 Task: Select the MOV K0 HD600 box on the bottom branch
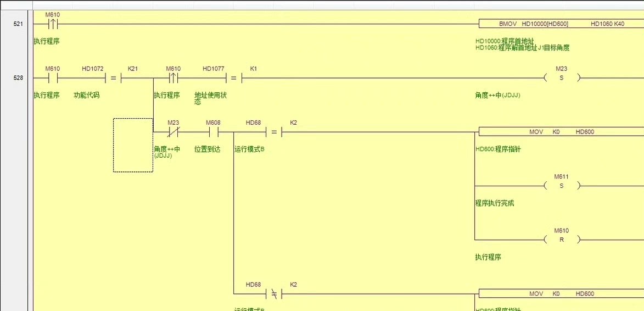point(562,294)
